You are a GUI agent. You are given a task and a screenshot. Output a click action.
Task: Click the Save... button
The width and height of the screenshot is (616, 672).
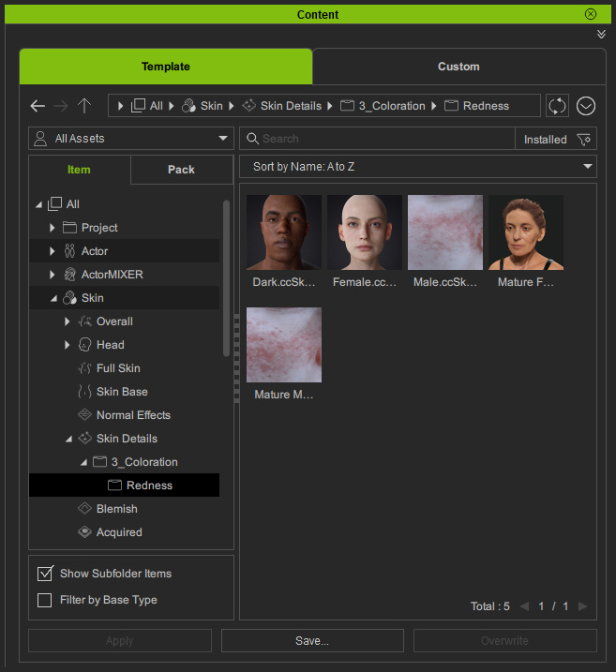pyautogui.click(x=312, y=641)
